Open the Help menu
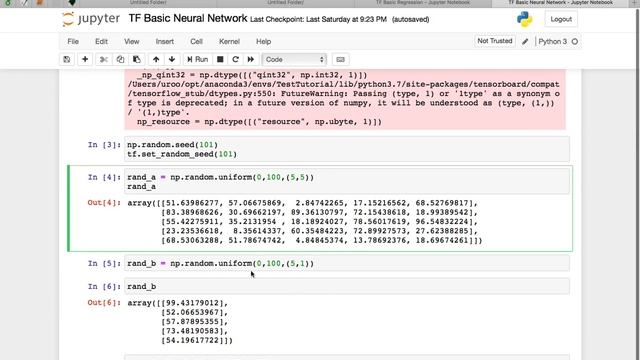This screenshot has height=360, width=640. [x=263, y=42]
